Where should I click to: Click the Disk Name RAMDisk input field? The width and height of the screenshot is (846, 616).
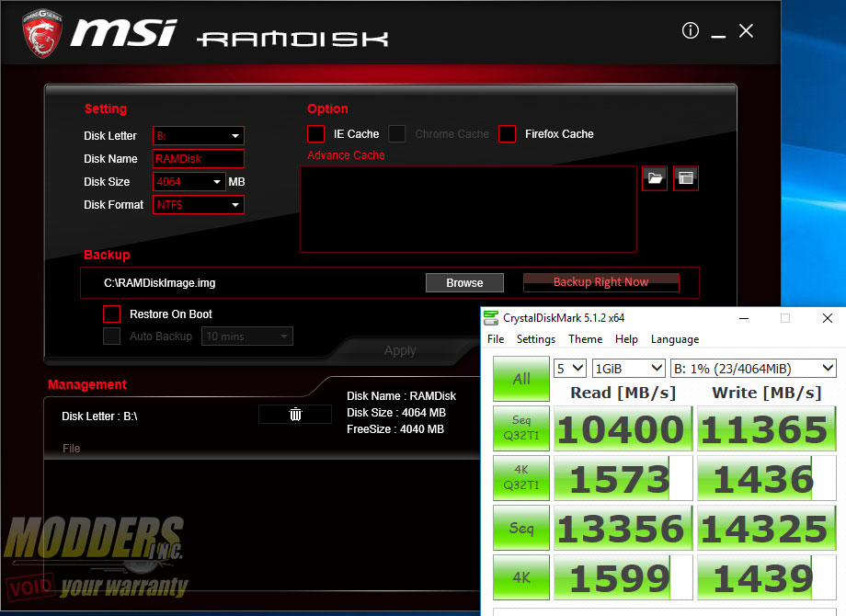pos(199,158)
